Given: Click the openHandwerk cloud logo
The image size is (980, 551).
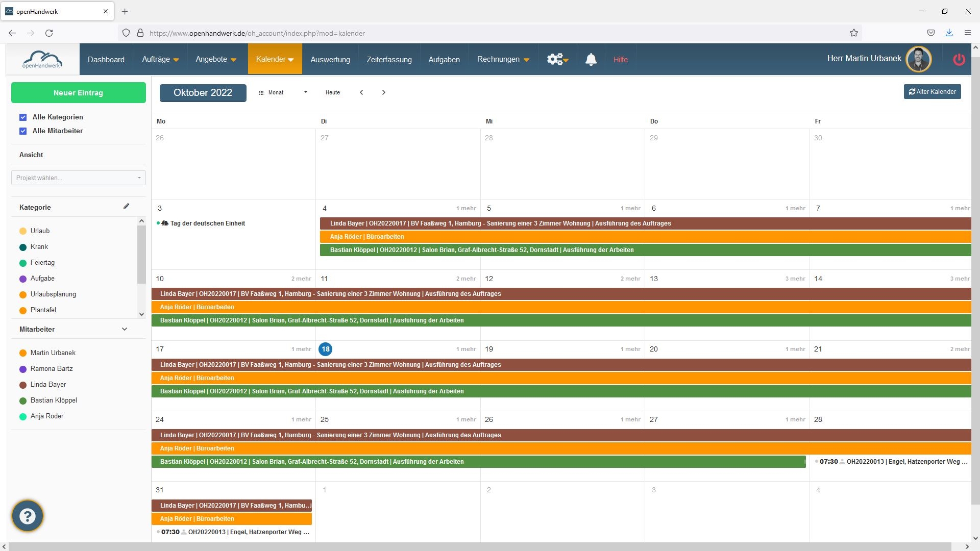Looking at the screenshot, I should tap(42, 59).
